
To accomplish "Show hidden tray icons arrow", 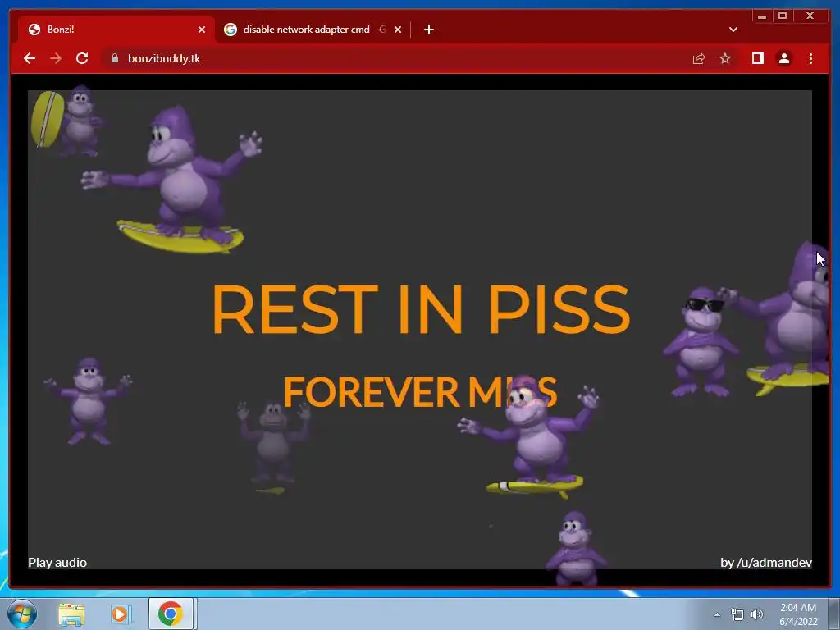I will pos(717,614).
